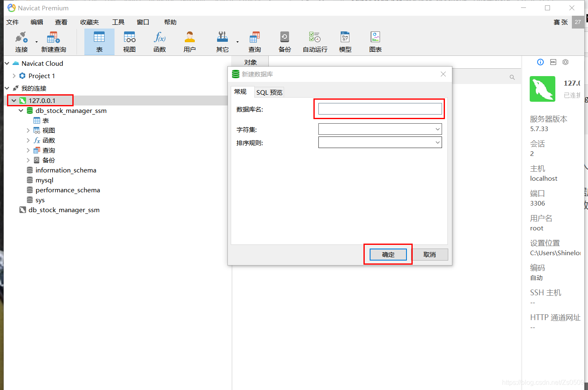Click the MySQL dolphin icon in info panel
The height and width of the screenshot is (390, 588).
pyautogui.click(x=543, y=89)
